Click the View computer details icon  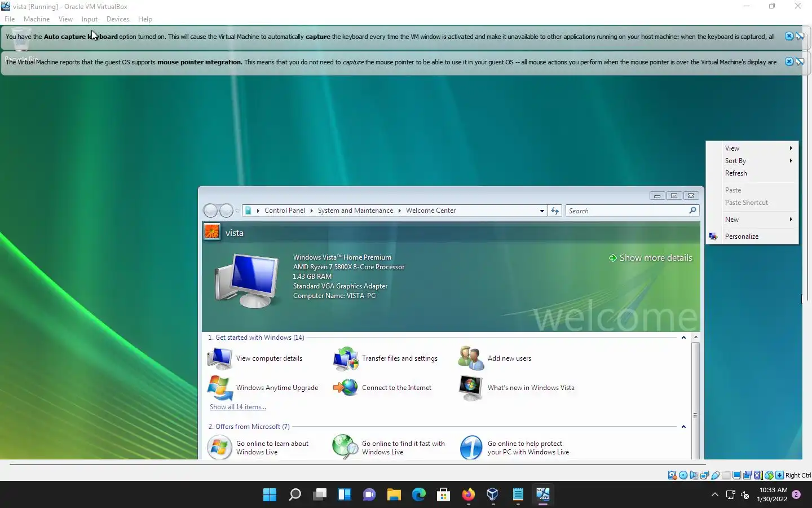pos(220,358)
